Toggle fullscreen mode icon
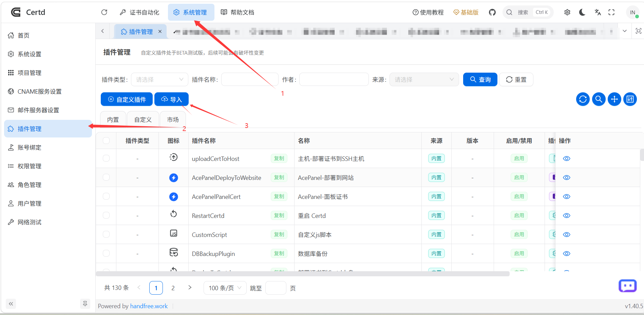644x315 pixels. click(x=611, y=12)
